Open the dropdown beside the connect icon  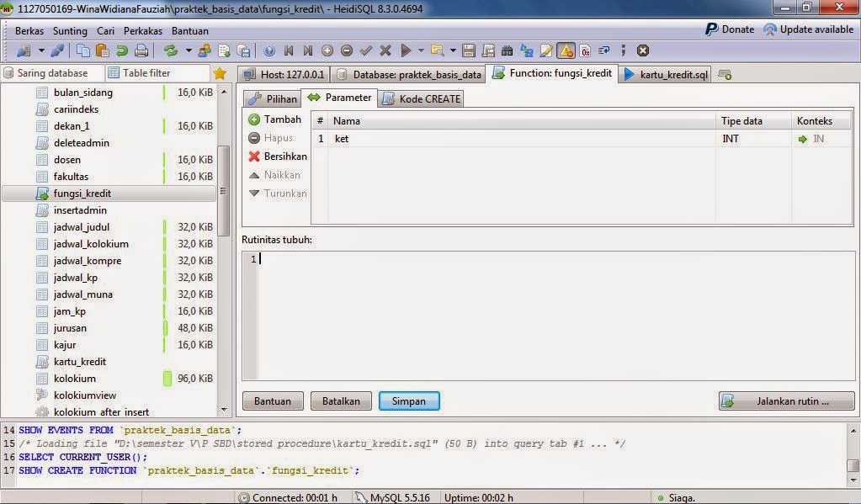41,50
